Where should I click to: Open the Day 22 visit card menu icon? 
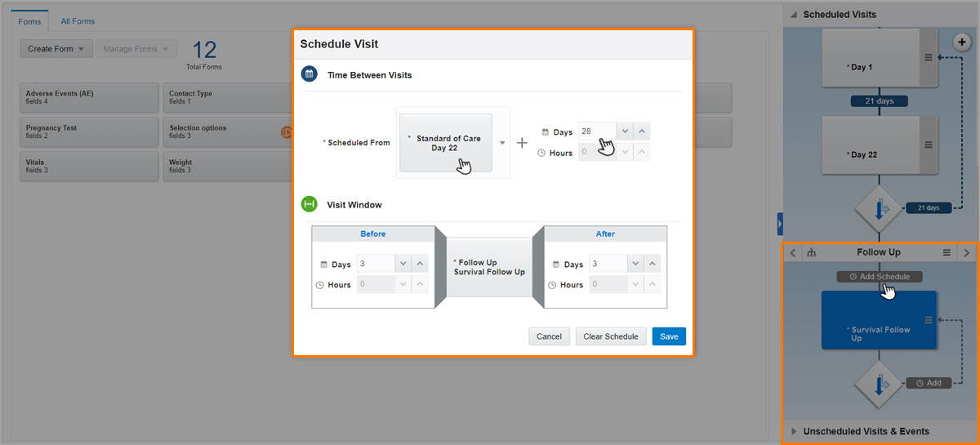tap(928, 145)
